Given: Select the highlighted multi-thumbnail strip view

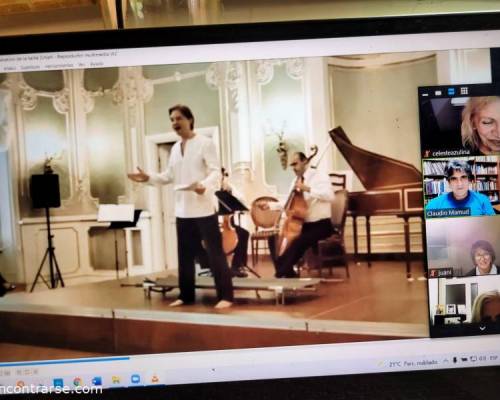Looking at the screenshot, I should (451, 92).
